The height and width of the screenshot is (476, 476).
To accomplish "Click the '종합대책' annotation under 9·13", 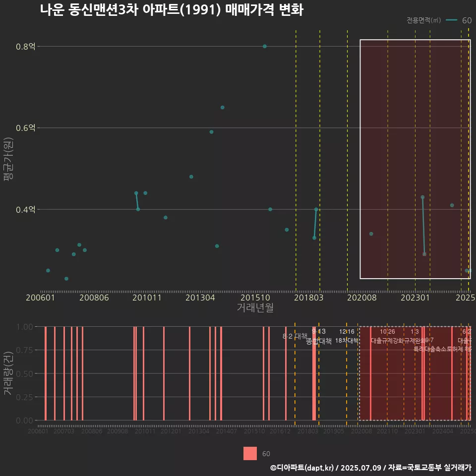I will click(318, 341).
